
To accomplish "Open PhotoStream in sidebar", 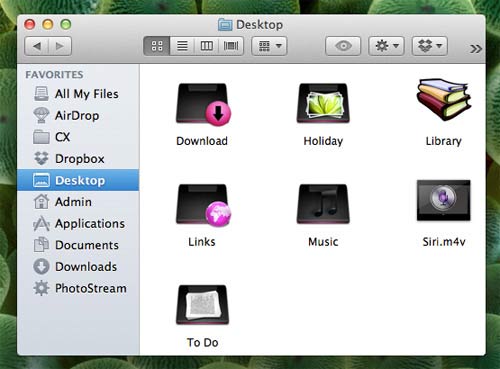I will click(78, 288).
